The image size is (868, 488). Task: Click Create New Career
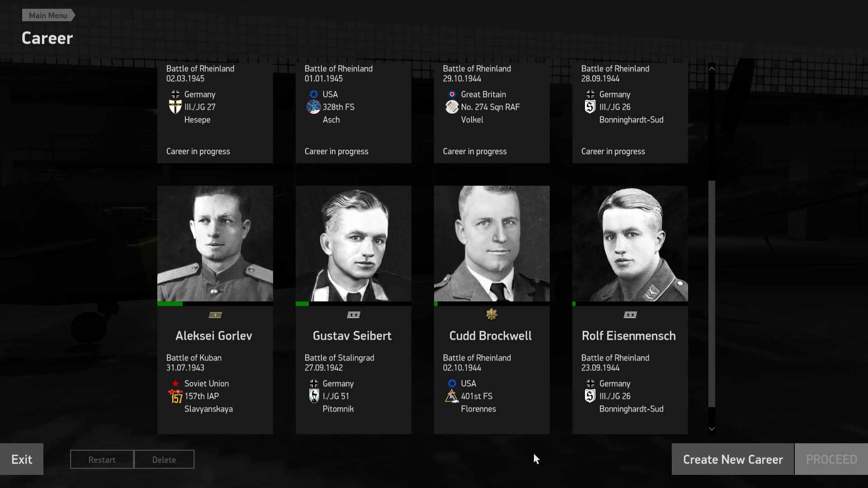coord(733,459)
